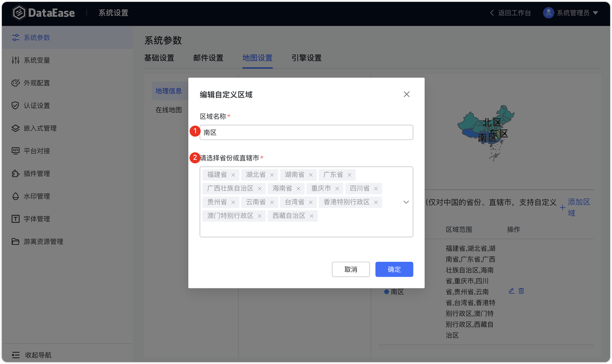This screenshot has width=612, height=364.
Task: Confirm with the 确定 button
Action: pos(394,269)
